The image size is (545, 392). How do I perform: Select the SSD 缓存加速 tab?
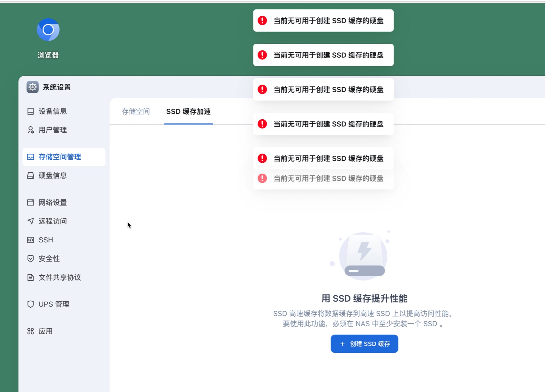click(x=188, y=111)
